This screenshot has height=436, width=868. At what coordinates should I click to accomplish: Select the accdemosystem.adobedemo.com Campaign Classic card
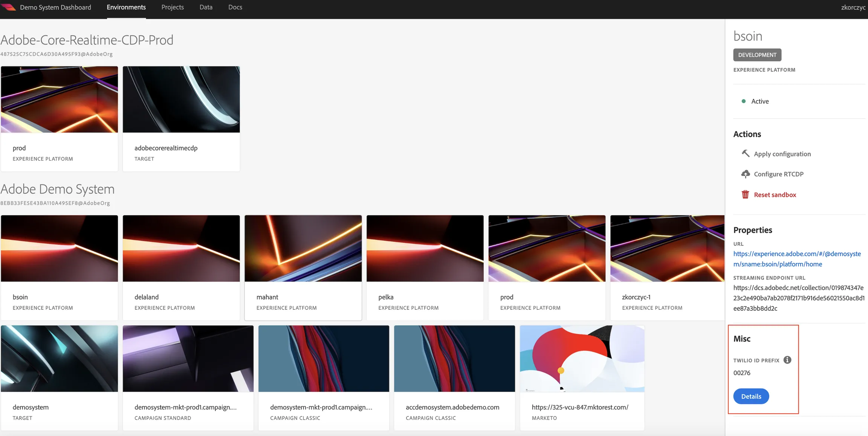[x=454, y=378]
